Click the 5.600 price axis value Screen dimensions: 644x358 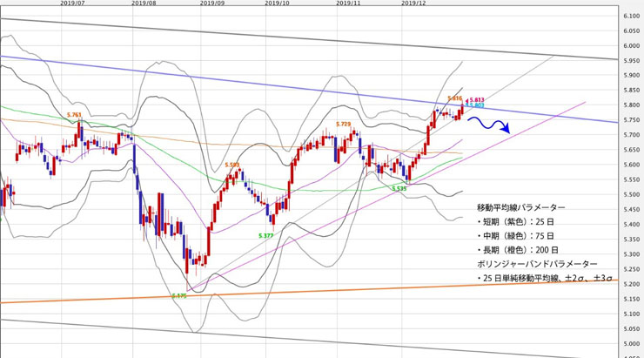click(x=631, y=165)
